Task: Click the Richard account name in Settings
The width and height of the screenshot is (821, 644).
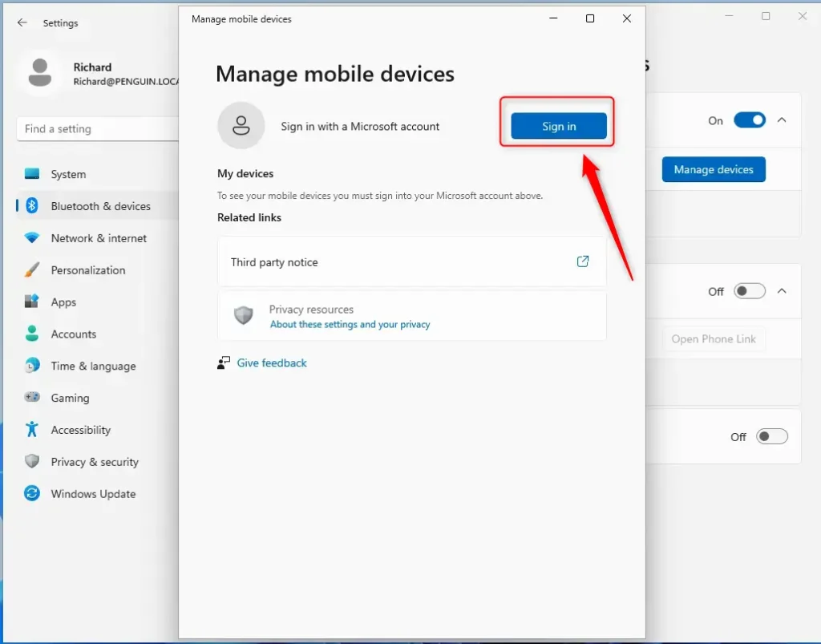Action: pos(92,67)
